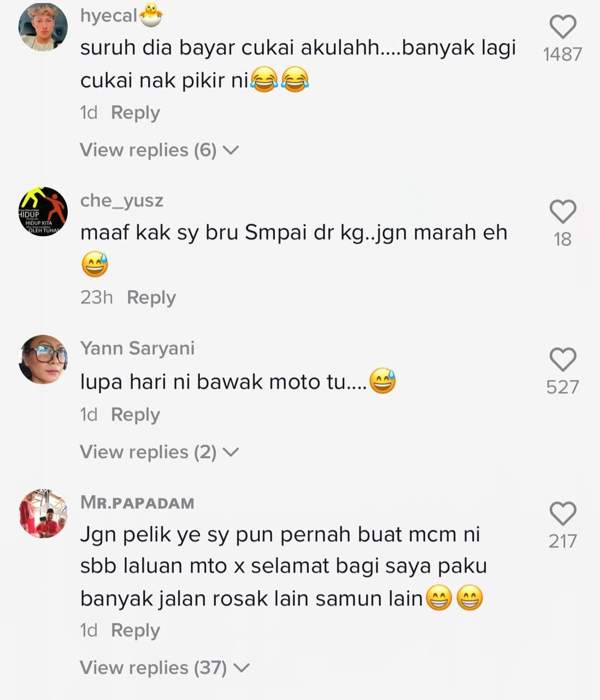600x700 pixels.
Task: Reply to Mr.Papadam's comment
Action: point(136,630)
